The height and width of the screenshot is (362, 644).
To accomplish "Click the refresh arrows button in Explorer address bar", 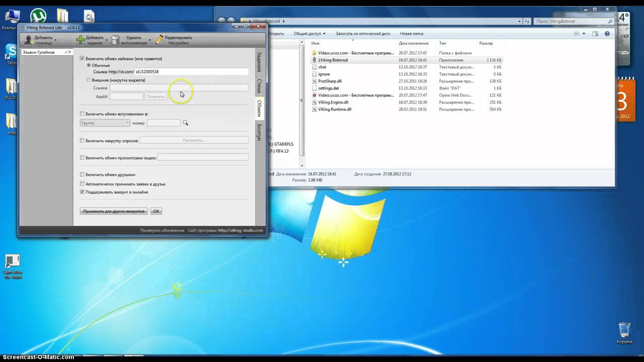I will click(x=526, y=21).
